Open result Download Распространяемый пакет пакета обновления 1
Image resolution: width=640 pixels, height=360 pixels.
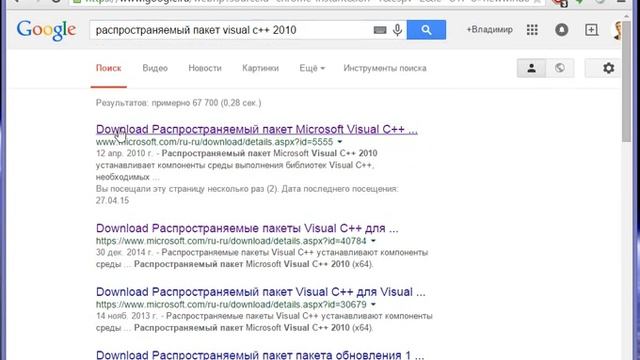click(260, 355)
